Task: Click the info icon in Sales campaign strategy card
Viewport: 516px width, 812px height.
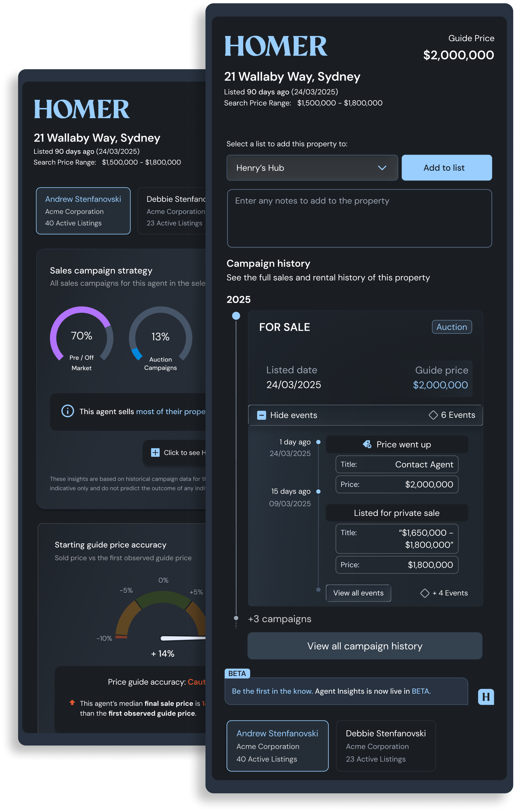Action: pyautogui.click(x=67, y=411)
